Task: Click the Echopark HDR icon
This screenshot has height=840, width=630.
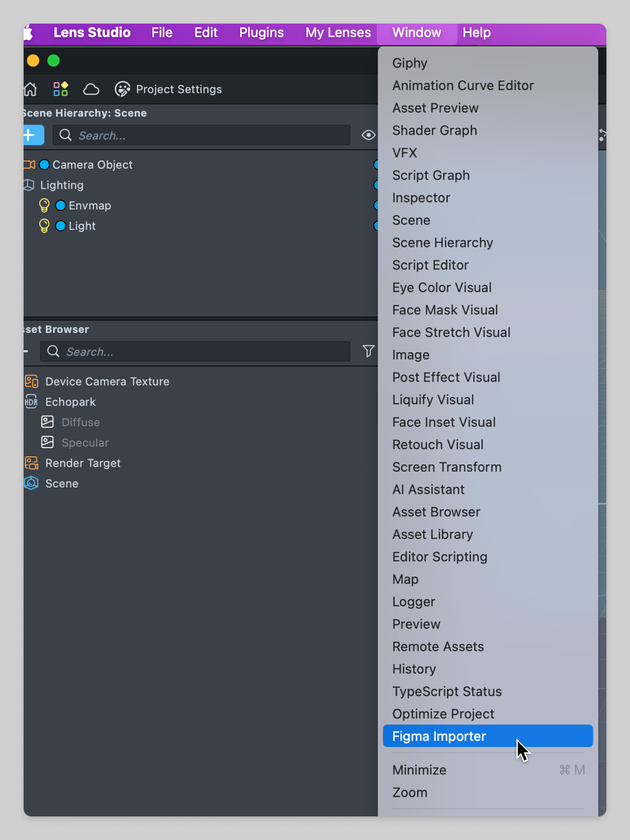Action: [x=31, y=402]
